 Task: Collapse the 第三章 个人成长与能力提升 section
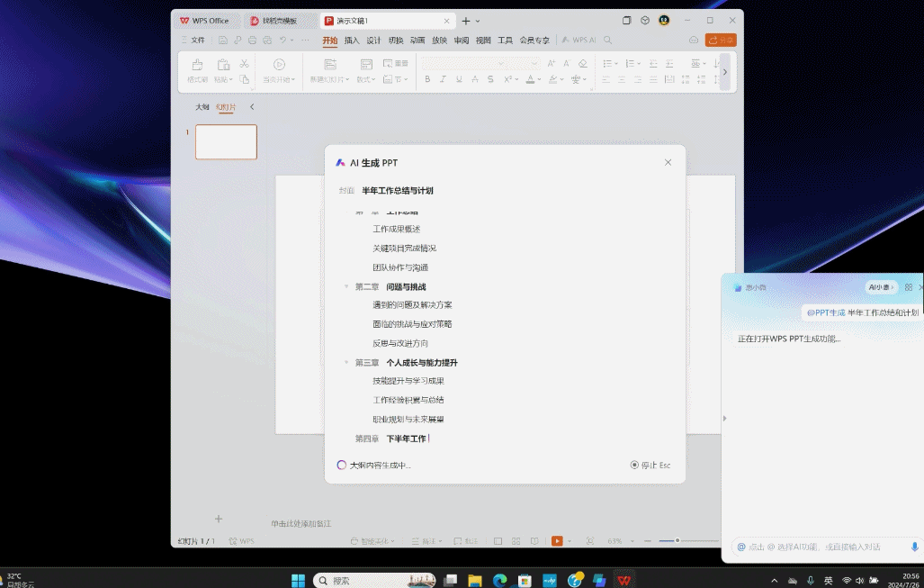pos(346,363)
